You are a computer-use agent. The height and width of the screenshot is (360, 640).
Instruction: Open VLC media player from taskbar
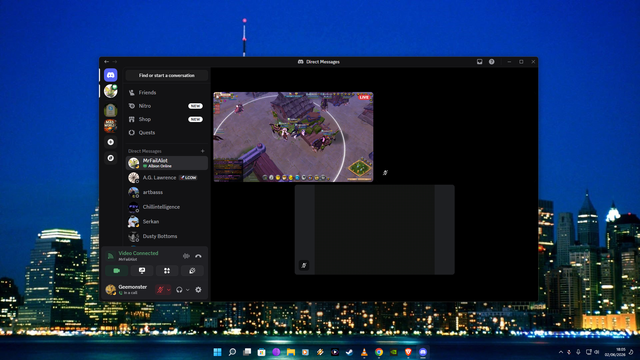364,352
